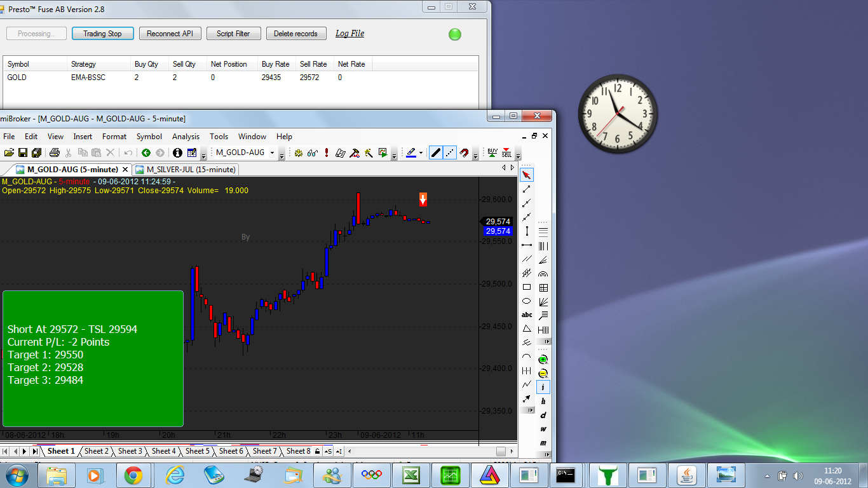Select the Sheet 5 tab
Screen dimensions: 868x488
click(x=198, y=451)
